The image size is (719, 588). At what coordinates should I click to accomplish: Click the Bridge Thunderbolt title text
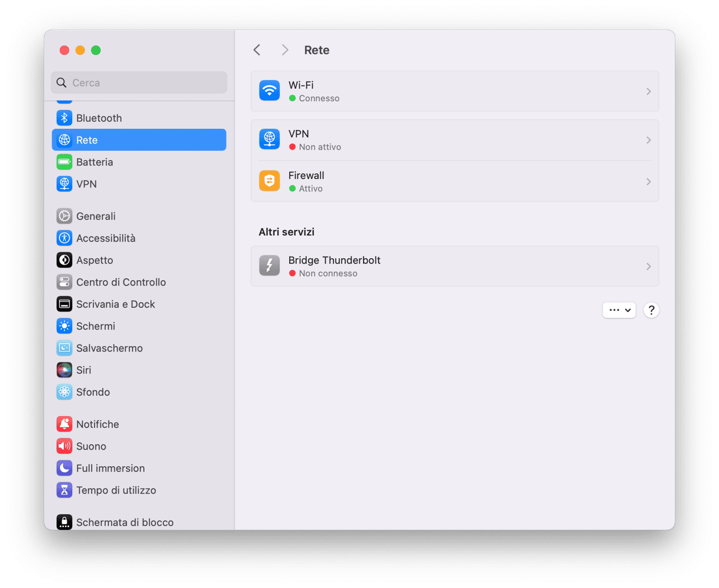point(335,260)
